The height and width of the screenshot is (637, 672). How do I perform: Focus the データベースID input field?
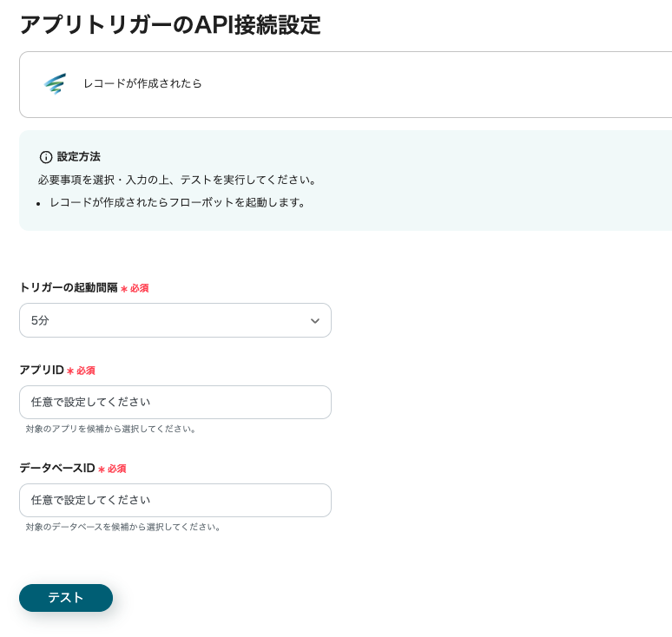pos(175,501)
